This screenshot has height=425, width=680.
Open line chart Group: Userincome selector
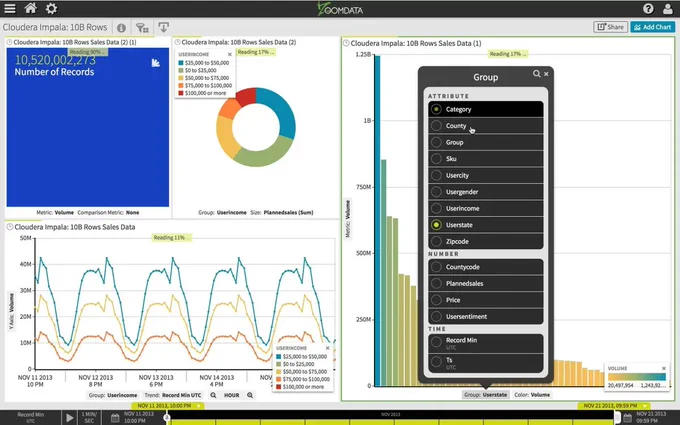[113, 395]
